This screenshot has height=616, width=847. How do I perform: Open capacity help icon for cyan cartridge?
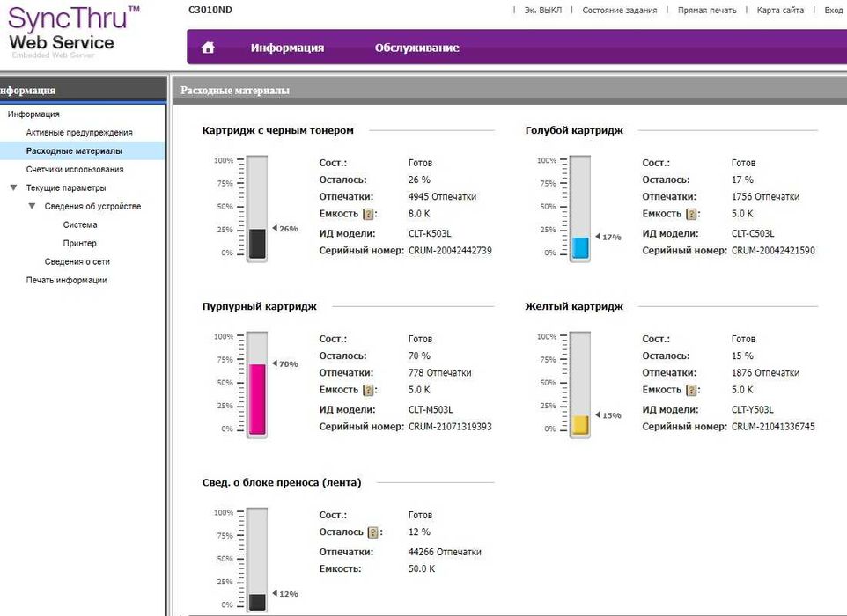click(x=691, y=215)
